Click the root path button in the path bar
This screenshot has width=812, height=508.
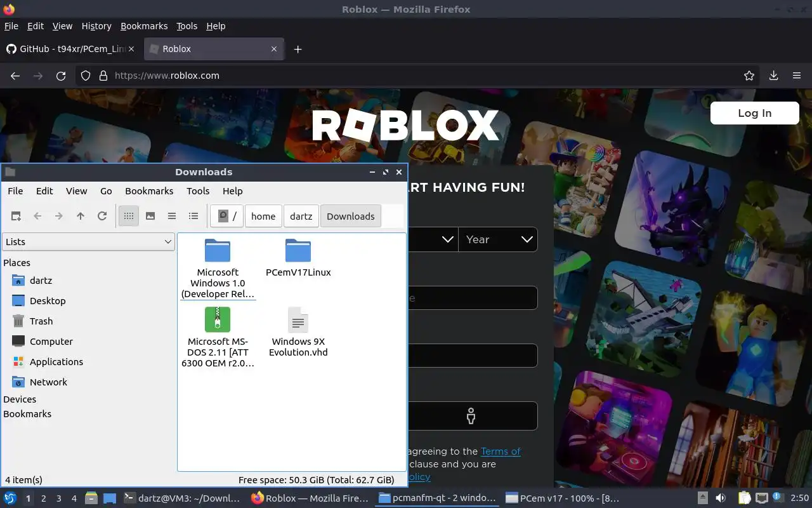tap(227, 216)
